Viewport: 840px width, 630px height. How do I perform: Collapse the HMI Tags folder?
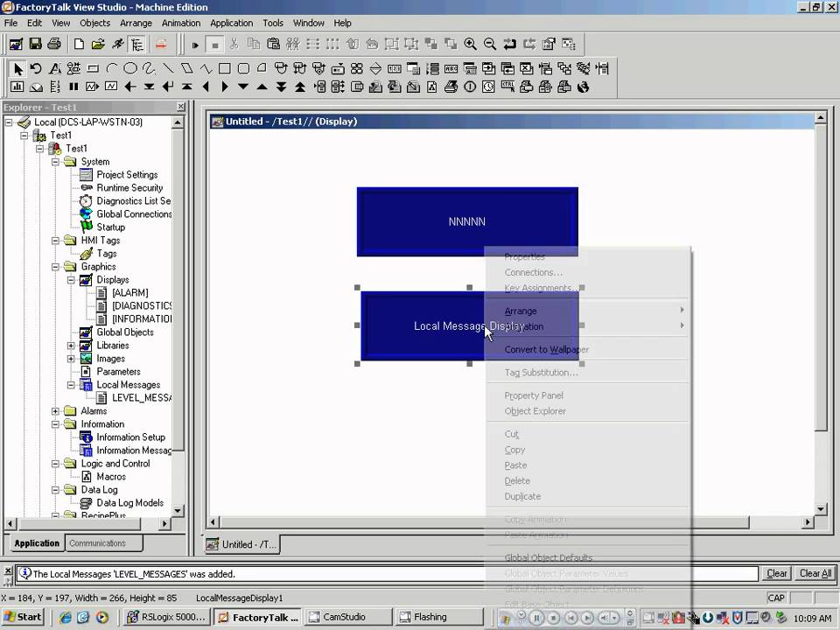tap(56, 241)
